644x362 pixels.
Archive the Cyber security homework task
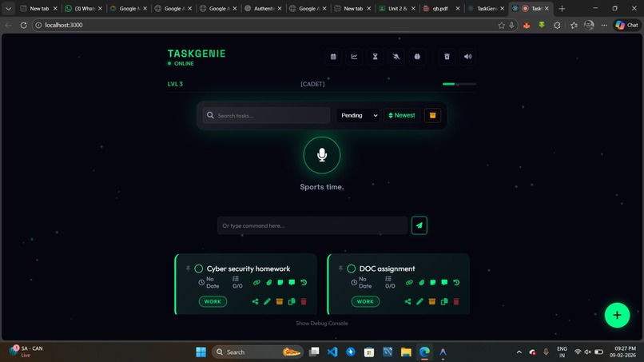pos(280,301)
